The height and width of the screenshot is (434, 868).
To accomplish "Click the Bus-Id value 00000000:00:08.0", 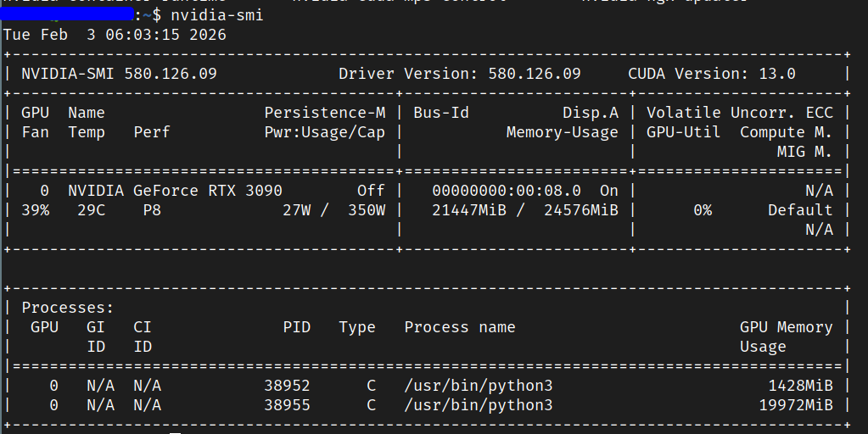I will click(506, 191).
